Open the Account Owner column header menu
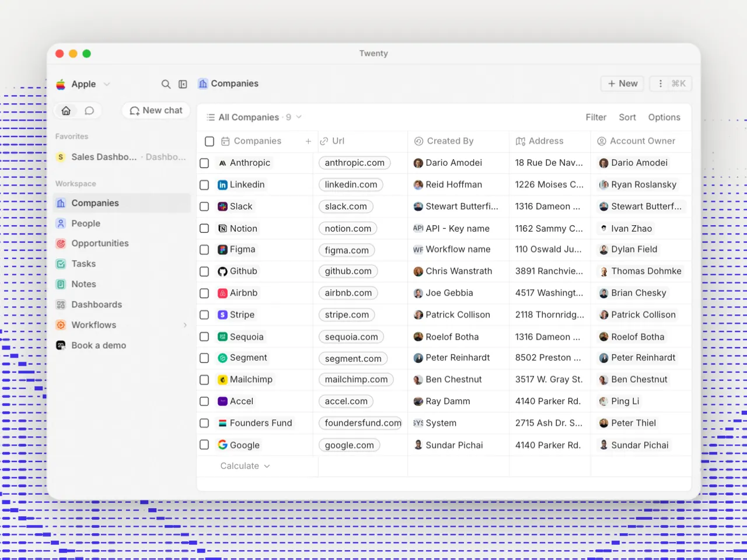 (x=641, y=141)
